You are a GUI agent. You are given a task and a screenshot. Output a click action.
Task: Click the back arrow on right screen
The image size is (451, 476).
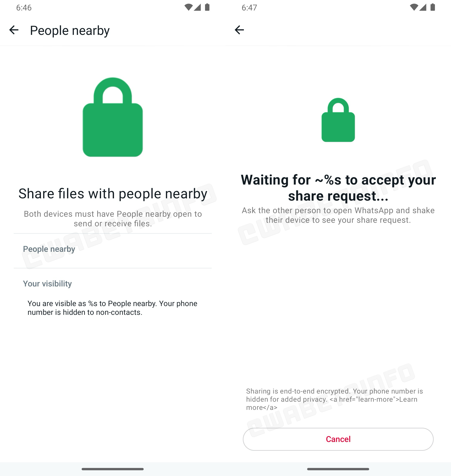[239, 30]
